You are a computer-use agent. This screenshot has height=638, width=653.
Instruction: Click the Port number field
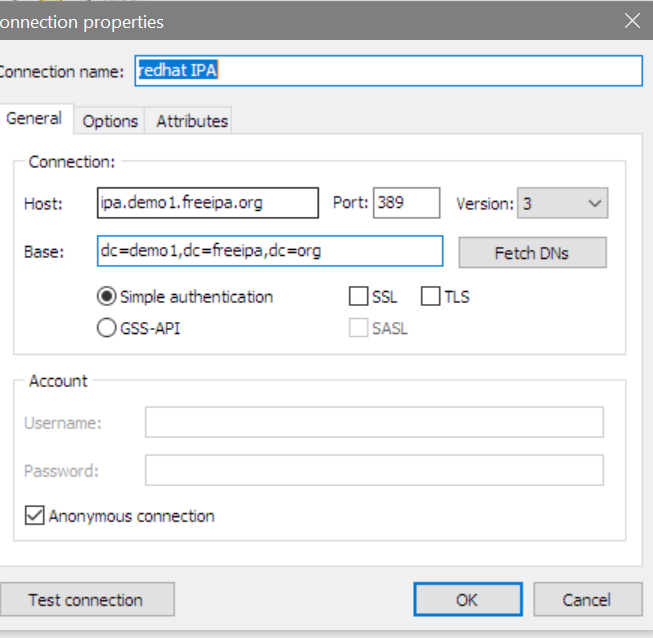point(406,203)
